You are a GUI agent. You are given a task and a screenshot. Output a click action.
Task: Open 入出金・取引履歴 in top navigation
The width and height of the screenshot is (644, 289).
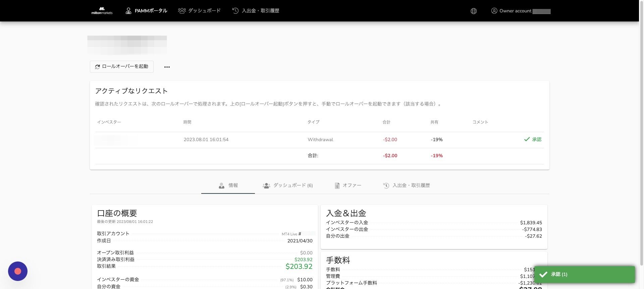click(256, 11)
